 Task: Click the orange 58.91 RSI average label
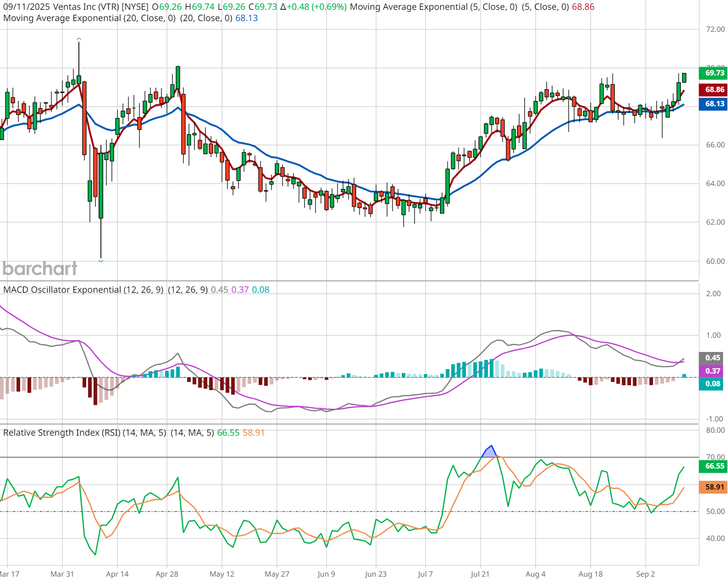pos(713,487)
